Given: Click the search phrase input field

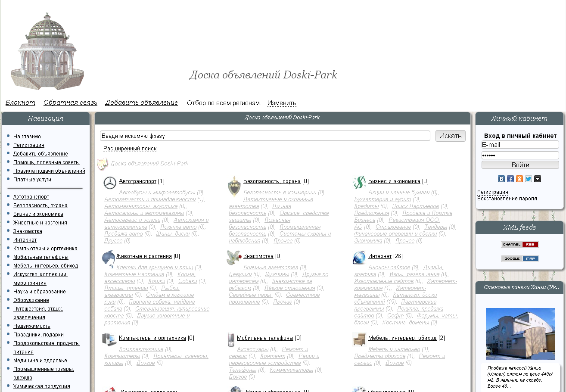Looking at the screenshot, I should click(265, 136).
